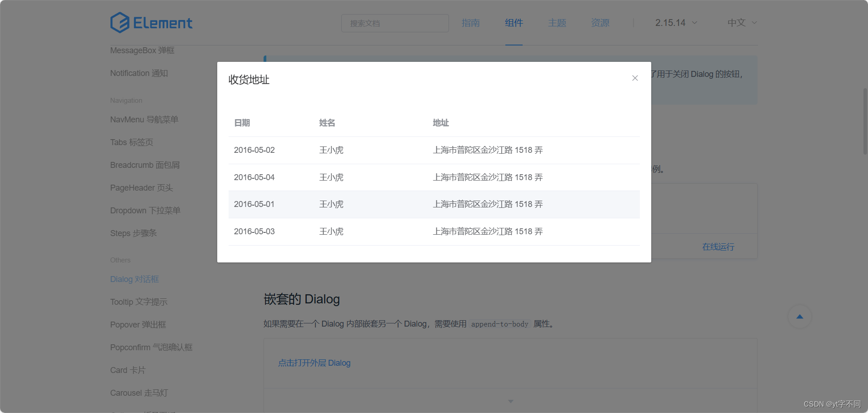Expand code with the bottom caret arrow
The width and height of the screenshot is (868, 413).
click(511, 401)
